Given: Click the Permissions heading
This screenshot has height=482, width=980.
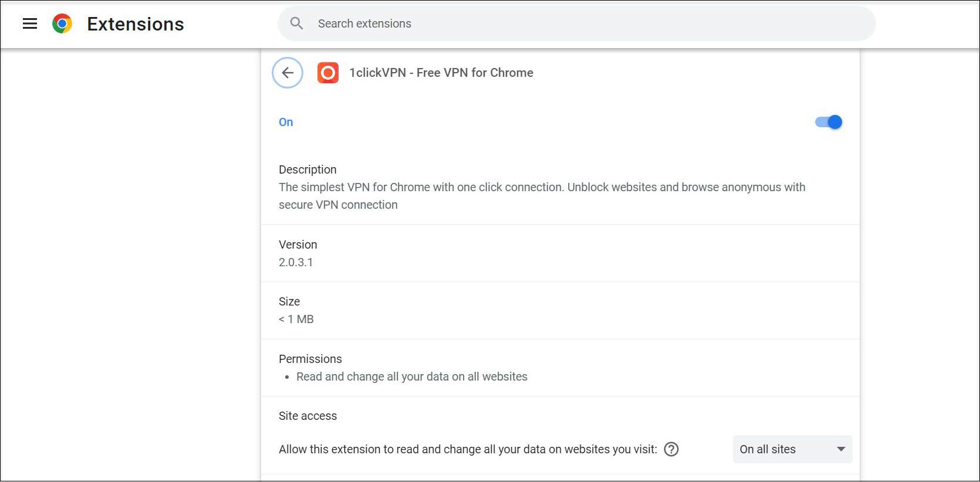Looking at the screenshot, I should (310, 359).
